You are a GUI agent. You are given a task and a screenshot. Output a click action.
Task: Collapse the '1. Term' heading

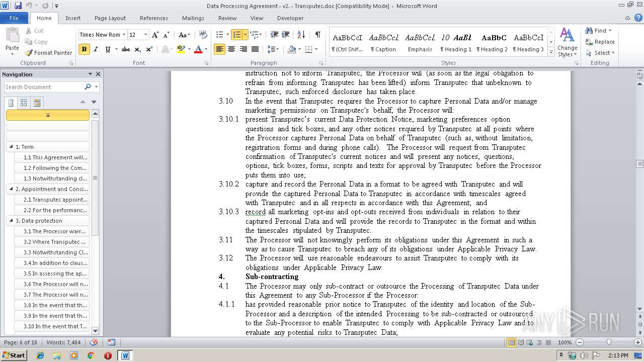coord(11,147)
